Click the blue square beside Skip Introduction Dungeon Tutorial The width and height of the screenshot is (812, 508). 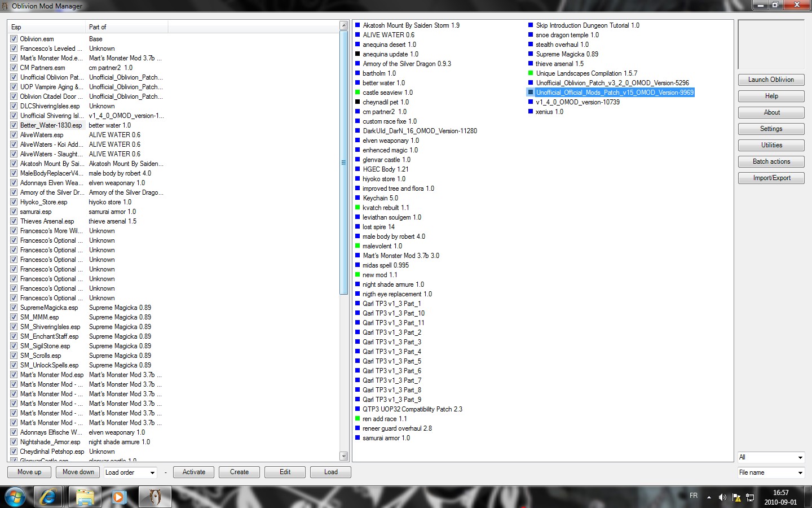tap(531, 25)
